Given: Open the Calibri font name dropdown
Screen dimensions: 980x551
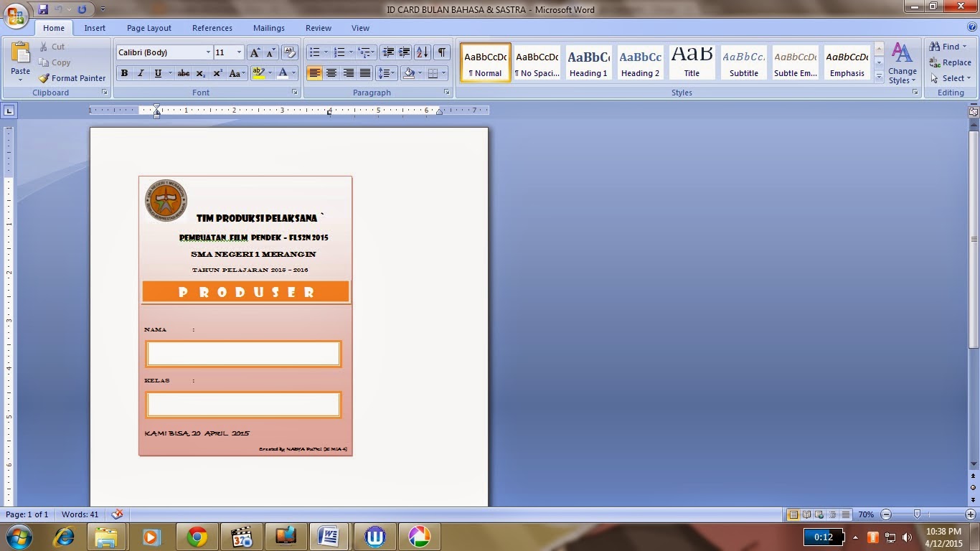Looking at the screenshot, I should (208, 52).
